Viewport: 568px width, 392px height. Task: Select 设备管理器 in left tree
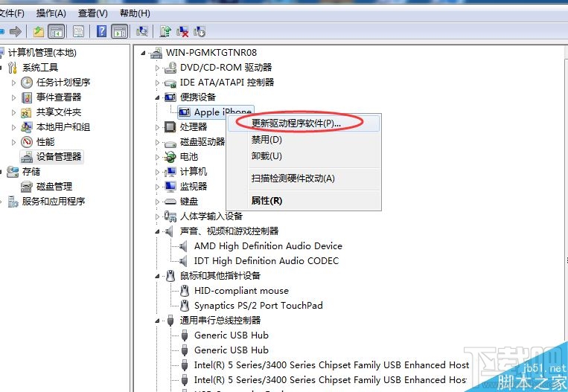pos(59,157)
